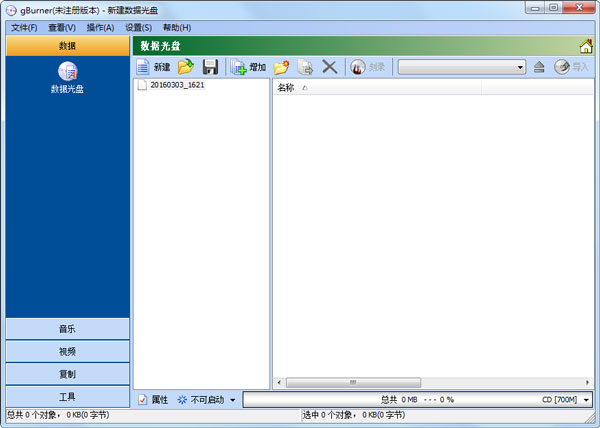Sort by the 名称 column header
Image resolution: width=600 pixels, height=428 pixels.
pyautogui.click(x=377, y=88)
